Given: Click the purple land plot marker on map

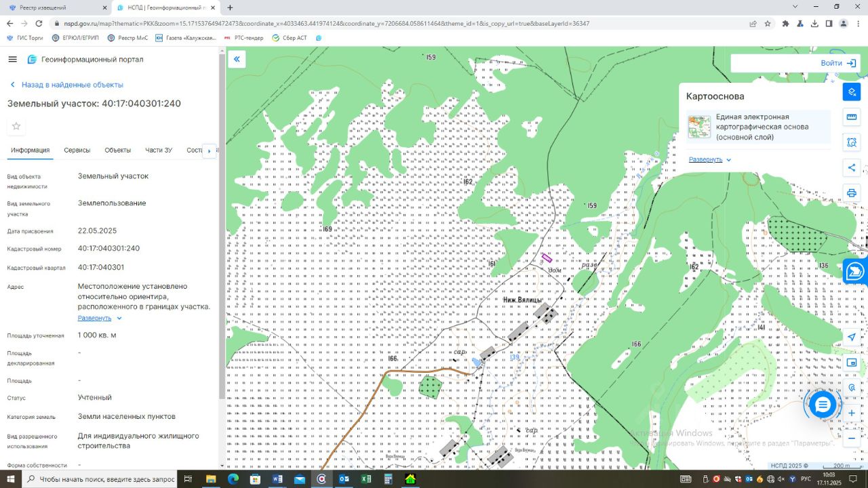Looking at the screenshot, I should (x=547, y=258).
